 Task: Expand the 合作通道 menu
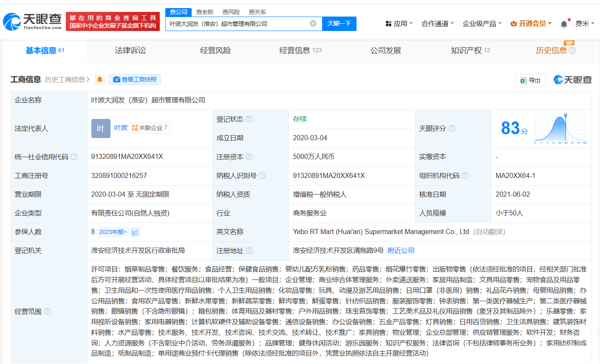point(438,24)
